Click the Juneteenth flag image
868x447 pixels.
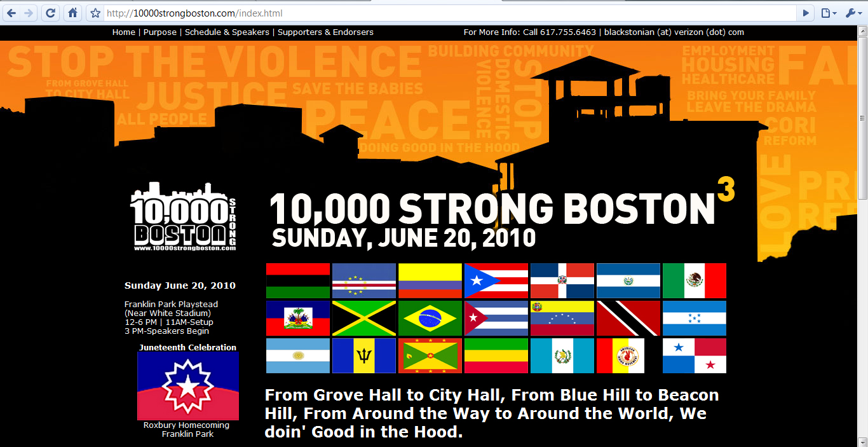click(188, 386)
